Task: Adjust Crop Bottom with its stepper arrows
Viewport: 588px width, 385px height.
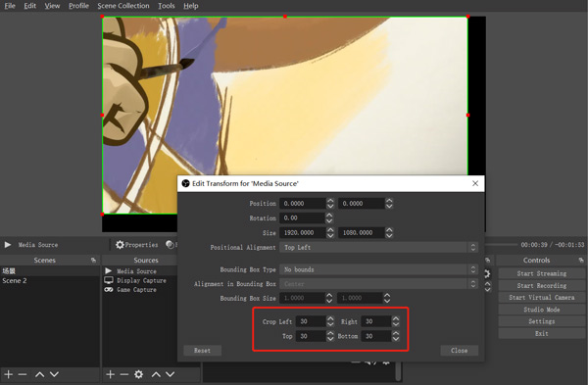Action: pos(396,336)
